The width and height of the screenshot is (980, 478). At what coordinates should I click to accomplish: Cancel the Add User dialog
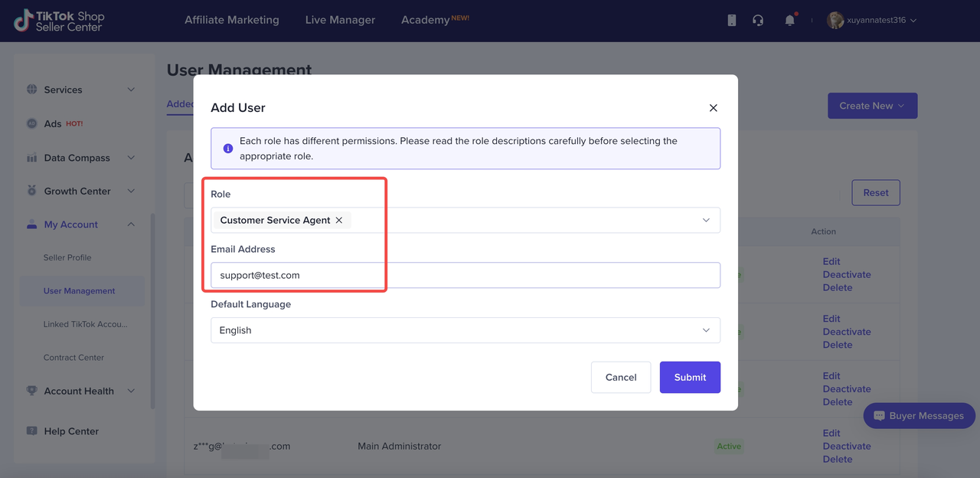click(x=620, y=377)
